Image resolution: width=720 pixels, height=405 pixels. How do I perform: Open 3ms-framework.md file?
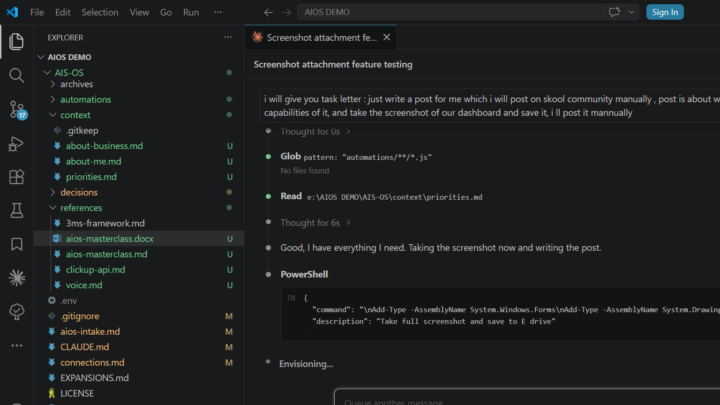[105, 223]
